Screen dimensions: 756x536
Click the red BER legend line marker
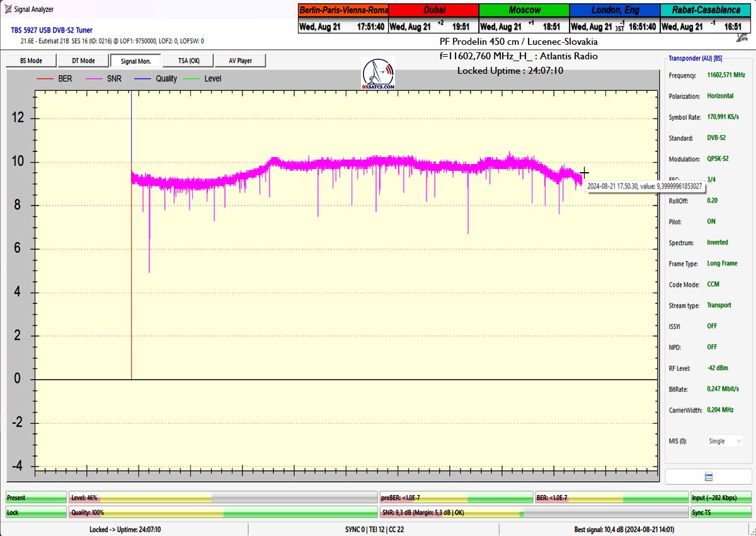click(45, 79)
